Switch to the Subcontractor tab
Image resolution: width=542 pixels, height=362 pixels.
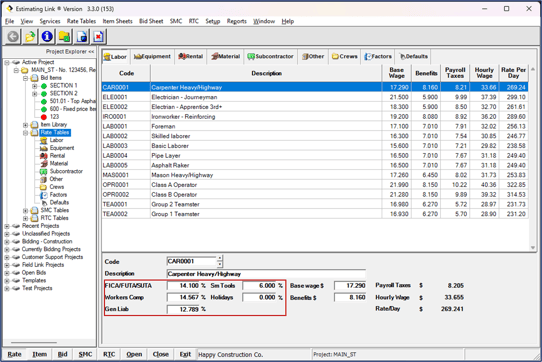(x=271, y=56)
